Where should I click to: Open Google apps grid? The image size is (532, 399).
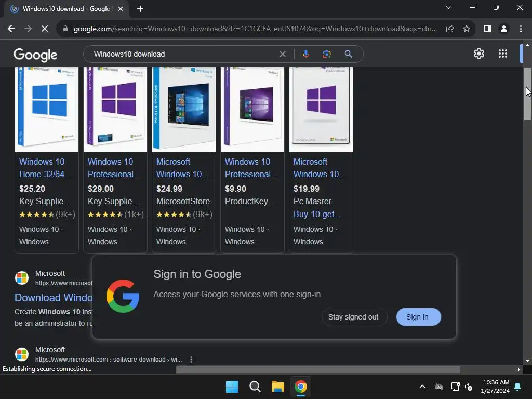[503, 54]
